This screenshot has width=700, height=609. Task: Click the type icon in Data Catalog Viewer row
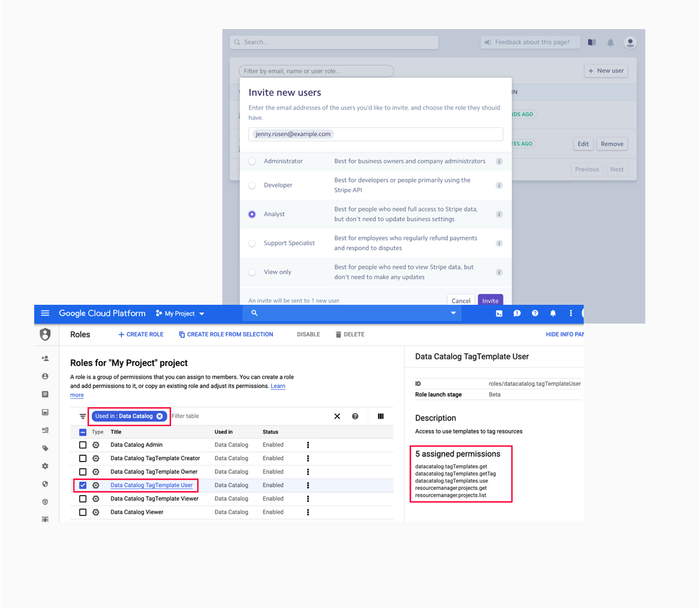point(96,512)
